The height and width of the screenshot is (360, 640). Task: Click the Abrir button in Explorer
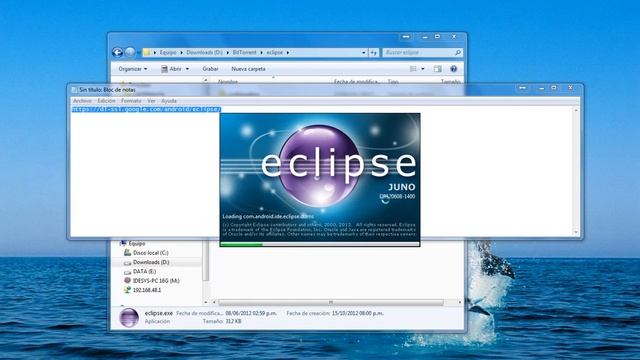(x=171, y=69)
